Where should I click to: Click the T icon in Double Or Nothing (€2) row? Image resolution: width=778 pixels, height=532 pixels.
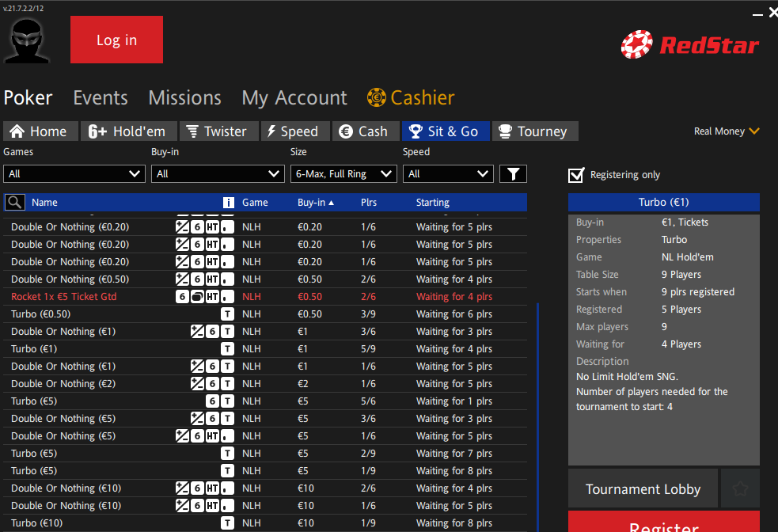pyautogui.click(x=227, y=384)
